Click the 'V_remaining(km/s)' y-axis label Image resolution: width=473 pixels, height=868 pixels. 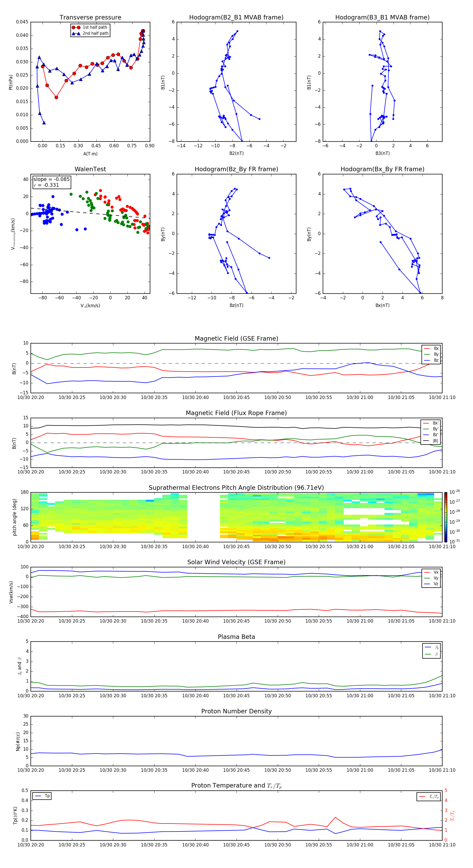13,234
